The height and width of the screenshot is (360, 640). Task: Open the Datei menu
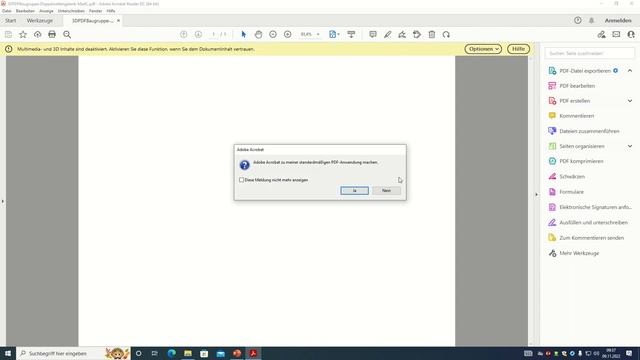7,11
